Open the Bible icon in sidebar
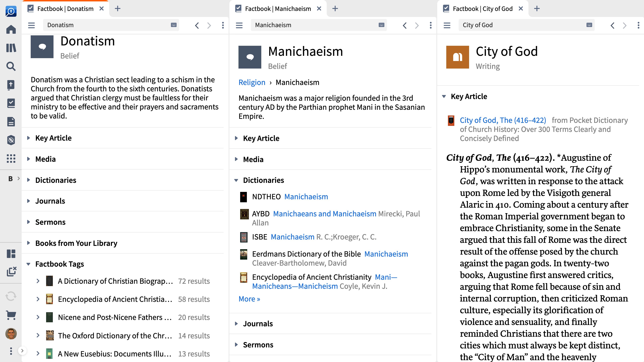 coord(11,85)
